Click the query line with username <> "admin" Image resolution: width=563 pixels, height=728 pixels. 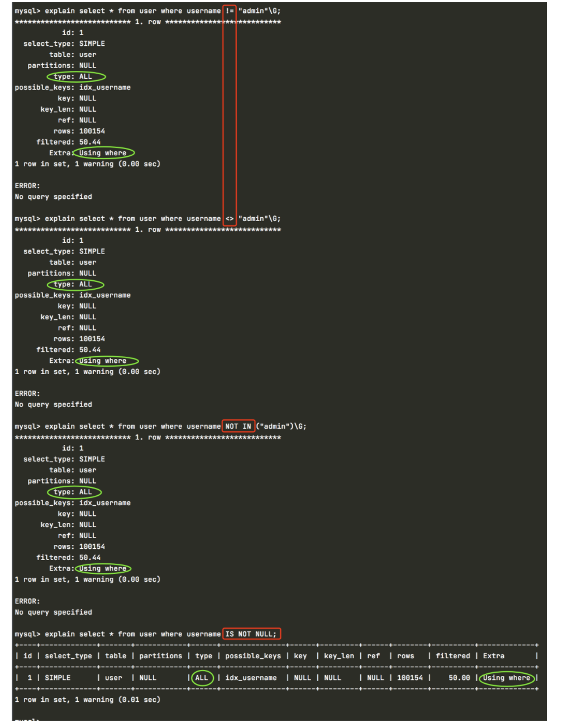point(147,219)
